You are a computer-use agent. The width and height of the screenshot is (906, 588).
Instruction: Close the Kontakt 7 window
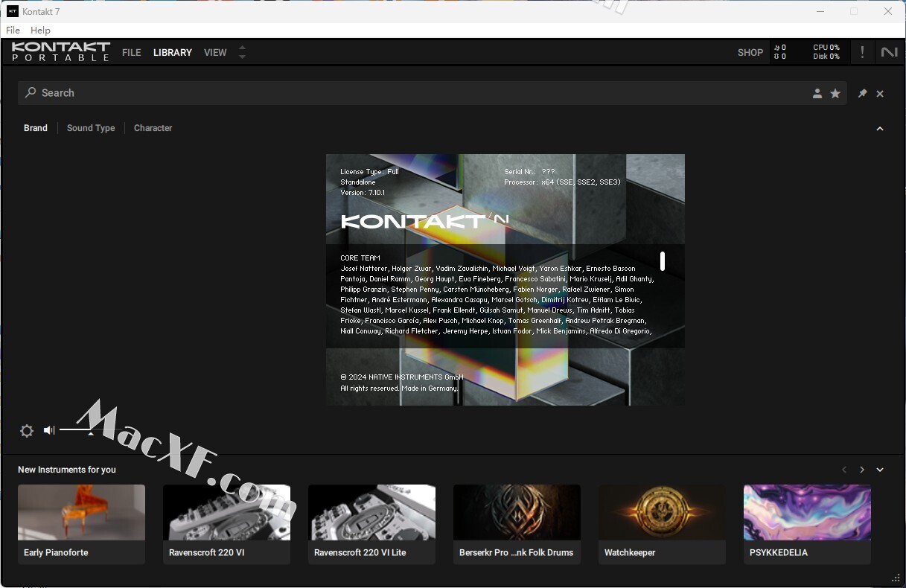click(x=888, y=11)
